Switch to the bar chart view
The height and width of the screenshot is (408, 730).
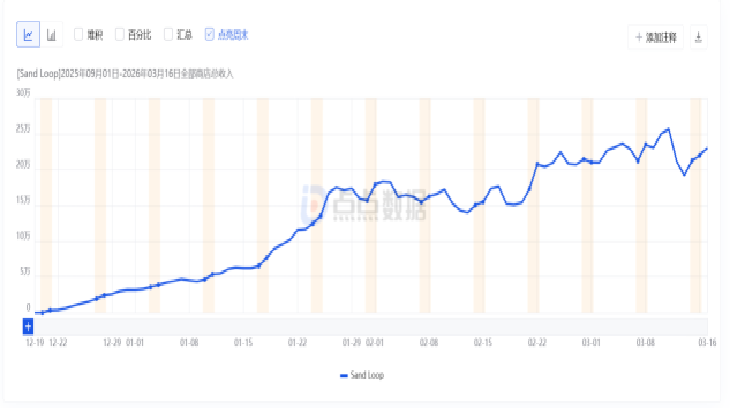click(52, 35)
